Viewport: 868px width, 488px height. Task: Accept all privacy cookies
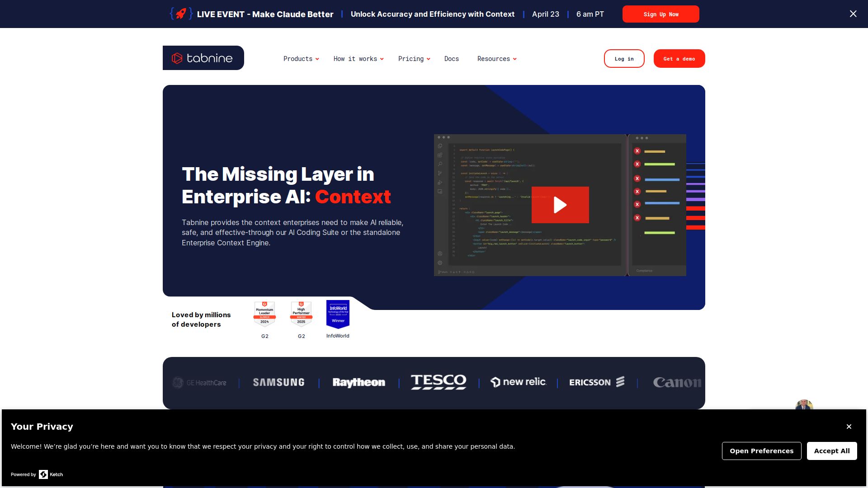pos(831,451)
